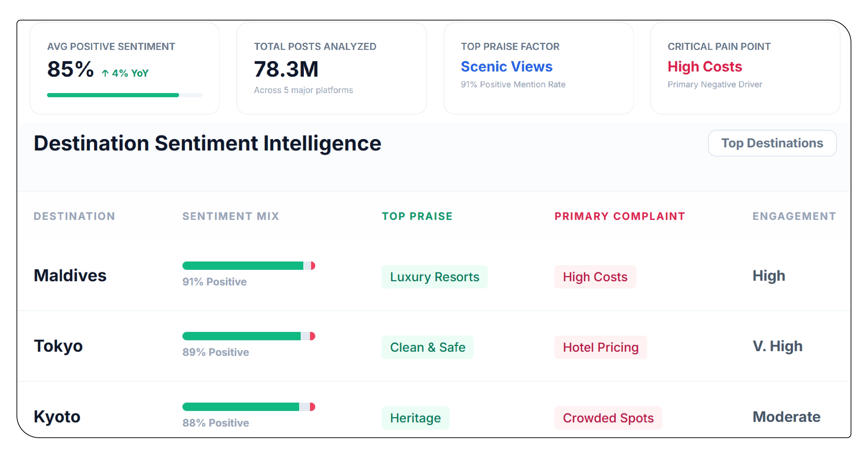Select the Heritage praise tag
Screen dimensions: 868x458
(x=416, y=418)
